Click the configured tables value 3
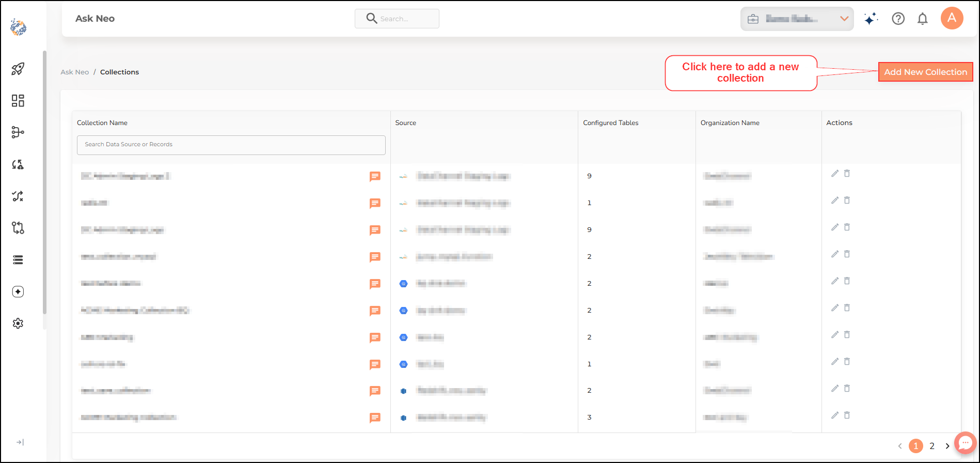Image resolution: width=980 pixels, height=463 pixels. [x=589, y=418]
